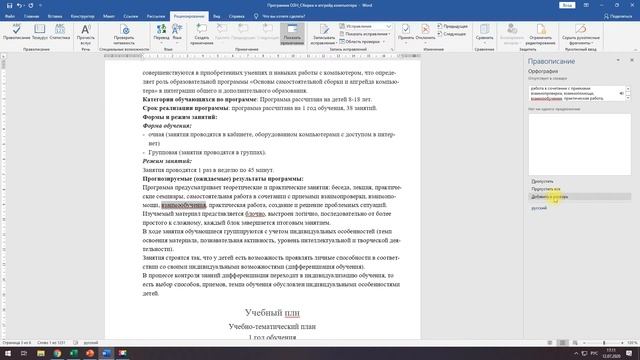Open File Explorer from taskbar
Screen dimensions: 640x360
pos(40,353)
